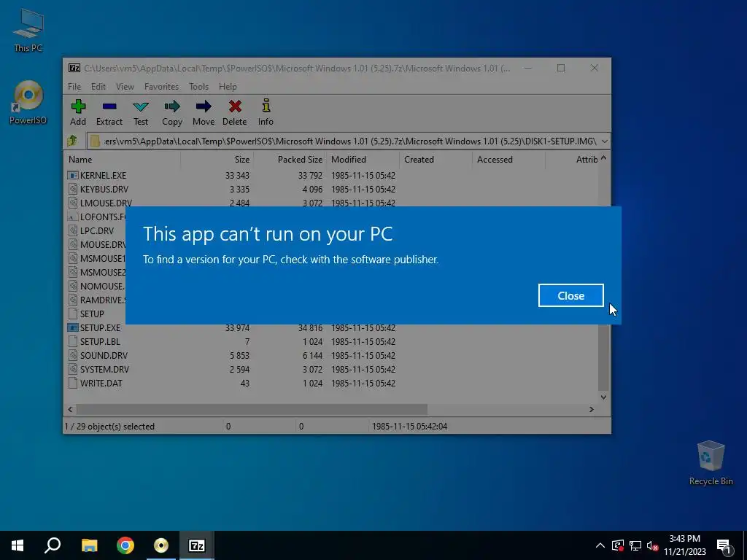
Task: Click the 7-Zip taskbar button
Action: 197,545
